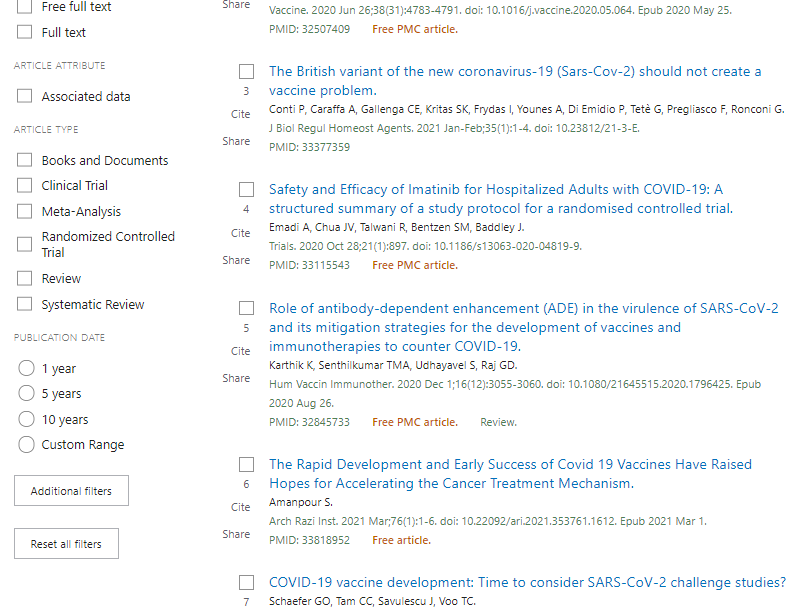
Task: Select the Systematic Review checkbox
Action: click(24, 304)
